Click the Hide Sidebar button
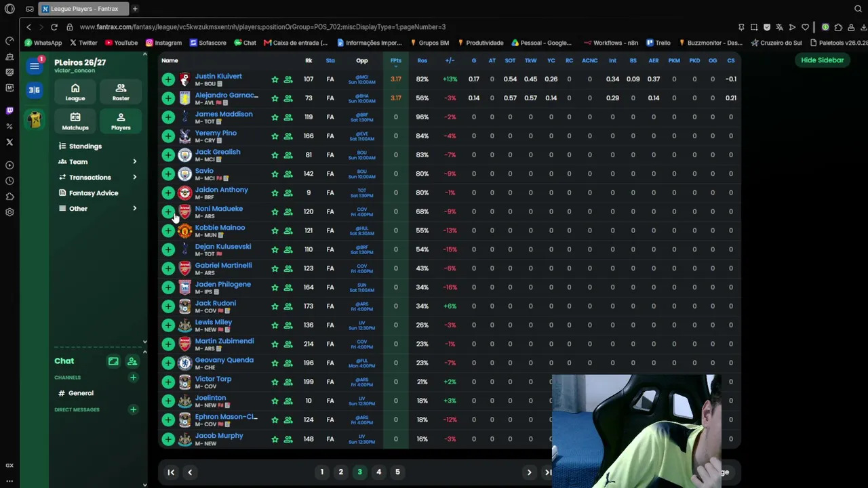This screenshot has width=868, height=488. [822, 60]
